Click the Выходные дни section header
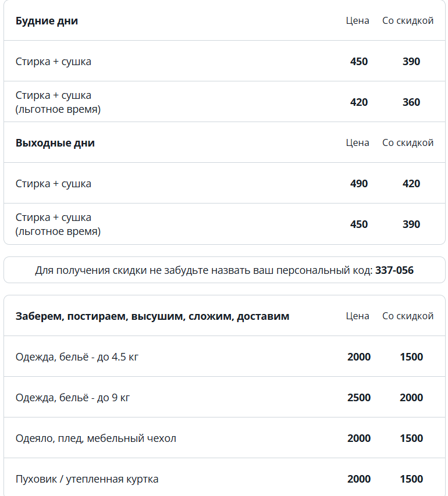Screen dimensions: 448x496 55,143
